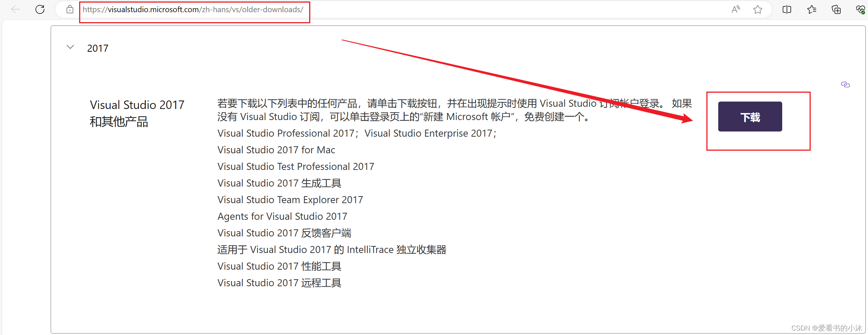Viewport: 868px width, 335px height.
Task: Select the older-downloads URL in address bar
Action: (x=193, y=10)
